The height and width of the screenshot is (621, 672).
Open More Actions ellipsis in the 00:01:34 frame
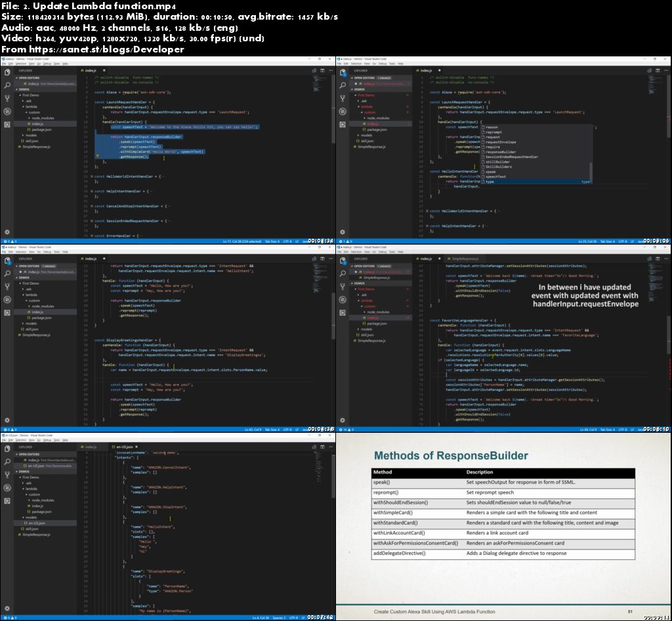pyautogui.click(x=331, y=70)
